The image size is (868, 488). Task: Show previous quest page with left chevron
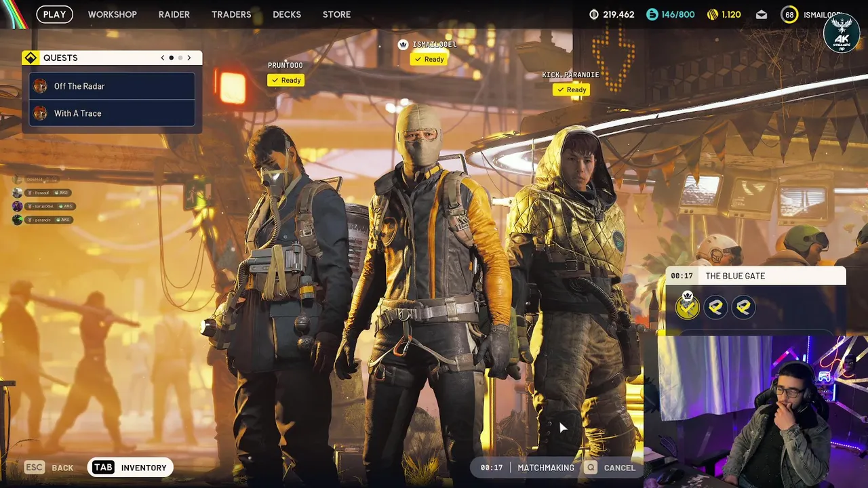pyautogui.click(x=163, y=58)
